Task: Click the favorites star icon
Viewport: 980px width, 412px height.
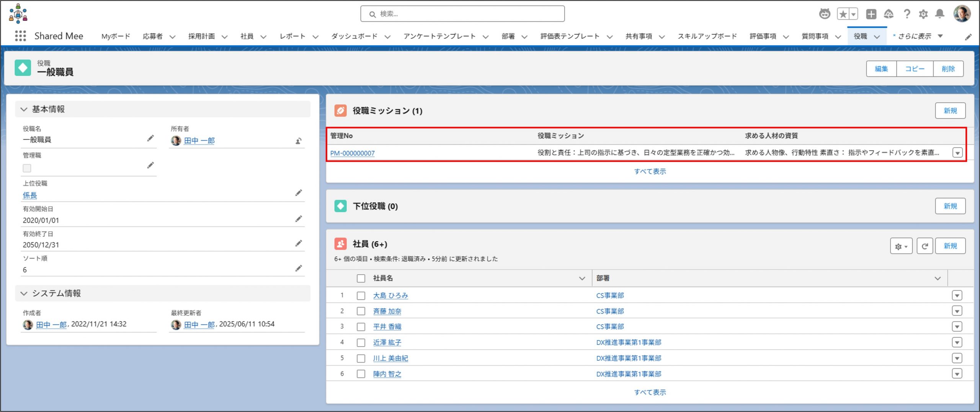Action: 843,14
